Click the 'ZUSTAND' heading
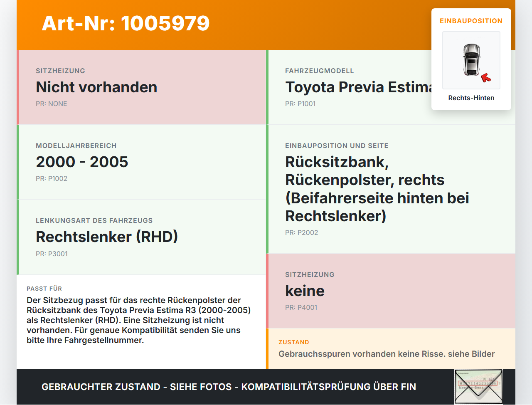 [x=294, y=342]
